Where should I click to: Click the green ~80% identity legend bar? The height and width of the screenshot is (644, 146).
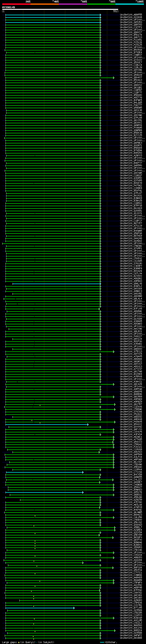[101, 4]
